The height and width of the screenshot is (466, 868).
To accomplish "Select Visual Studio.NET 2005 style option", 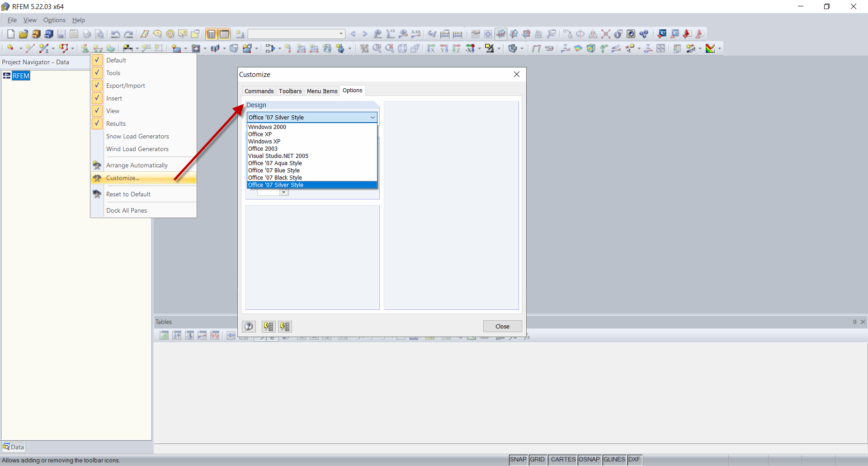I will pyautogui.click(x=312, y=156).
